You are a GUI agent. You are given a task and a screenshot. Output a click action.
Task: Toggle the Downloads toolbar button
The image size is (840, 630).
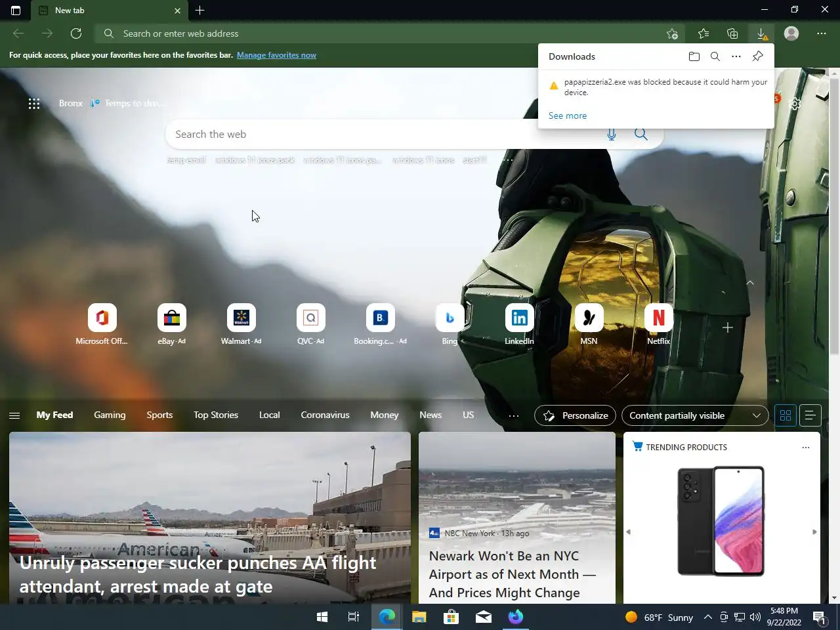tap(761, 33)
